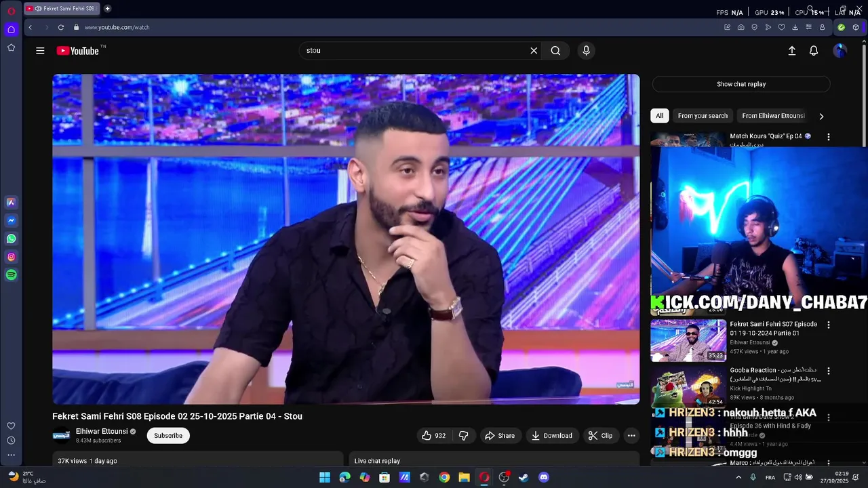Reload the YouTube page
This screenshot has height=488, width=868.
[x=60, y=27]
